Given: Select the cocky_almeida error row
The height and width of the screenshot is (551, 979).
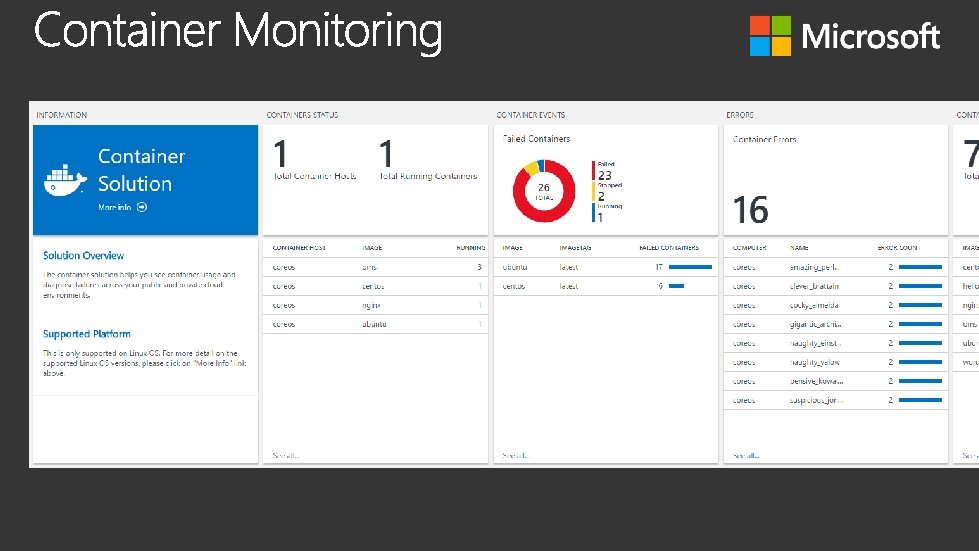Looking at the screenshot, I should [x=835, y=305].
